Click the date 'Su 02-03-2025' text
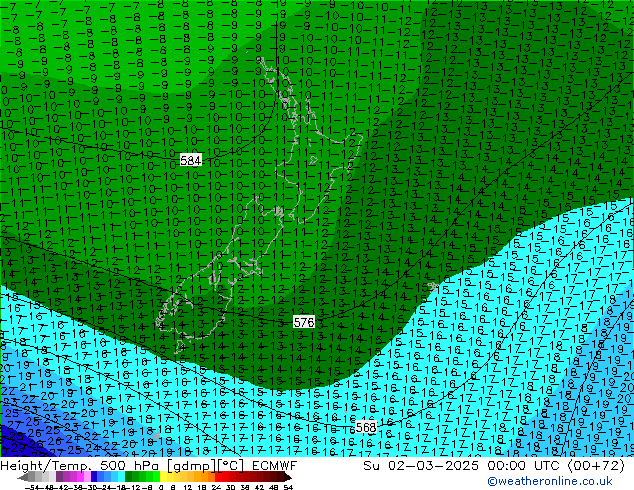Viewport: 634px width, 490px height. click(421, 466)
